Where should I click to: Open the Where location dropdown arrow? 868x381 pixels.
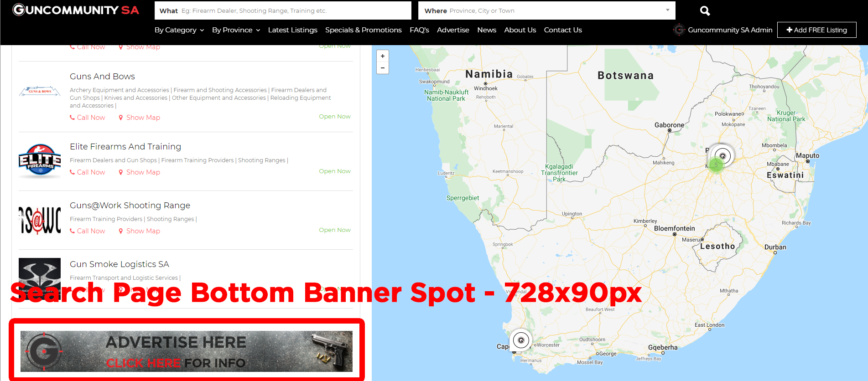coord(667,10)
